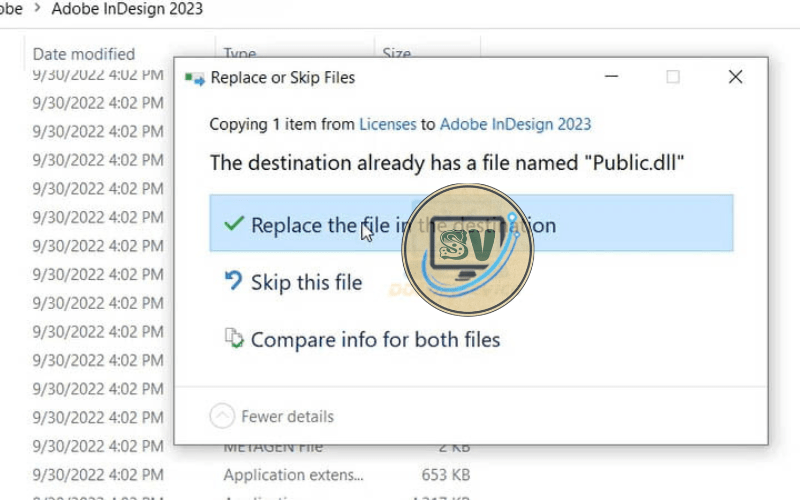Click the green checkmark icon for Replace

pyautogui.click(x=234, y=224)
